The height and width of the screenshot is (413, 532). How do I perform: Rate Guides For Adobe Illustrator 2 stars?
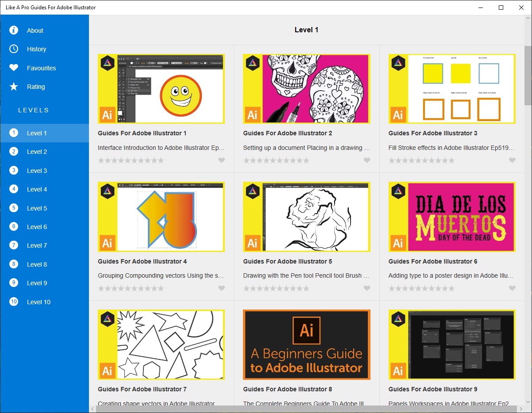pyautogui.click(x=276, y=161)
